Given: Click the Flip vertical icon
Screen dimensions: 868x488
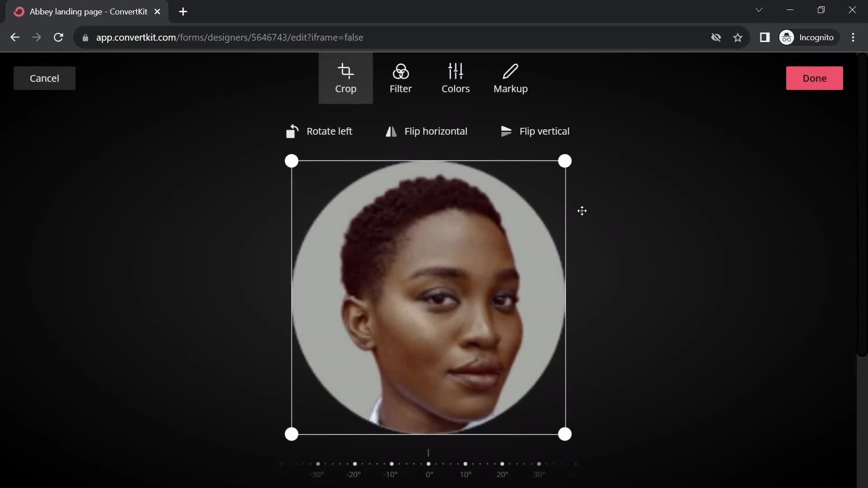Looking at the screenshot, I should [x=506, y=131].
